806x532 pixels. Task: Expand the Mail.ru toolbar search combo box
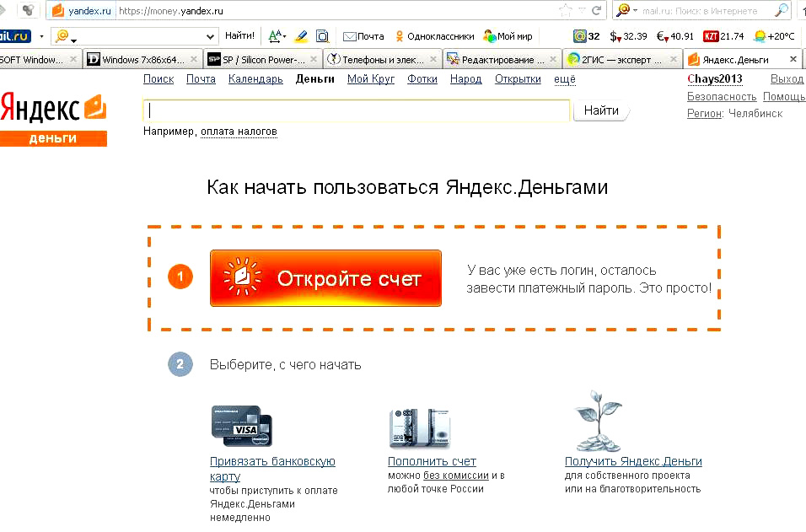[210, 36]
